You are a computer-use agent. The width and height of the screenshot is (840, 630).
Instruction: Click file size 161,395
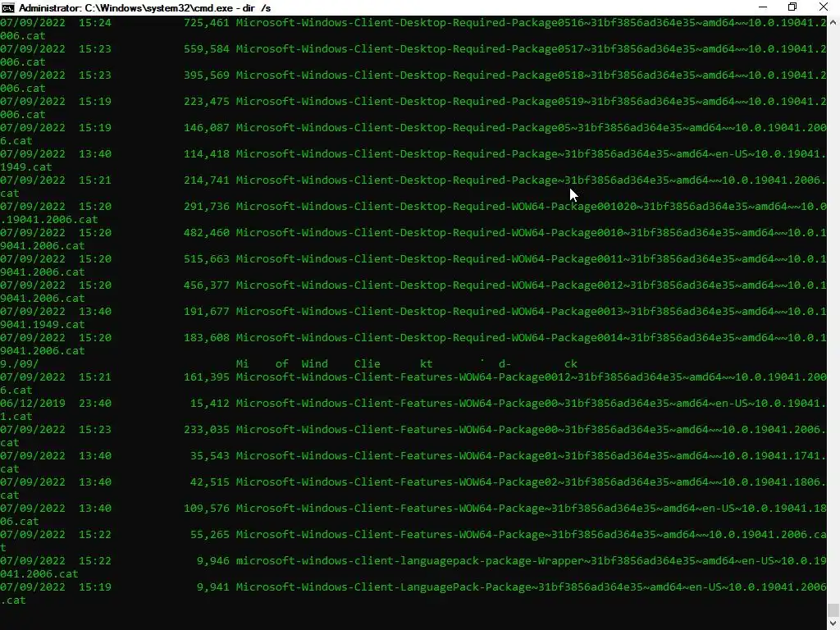pyautogui.click(x=206, y=377)
